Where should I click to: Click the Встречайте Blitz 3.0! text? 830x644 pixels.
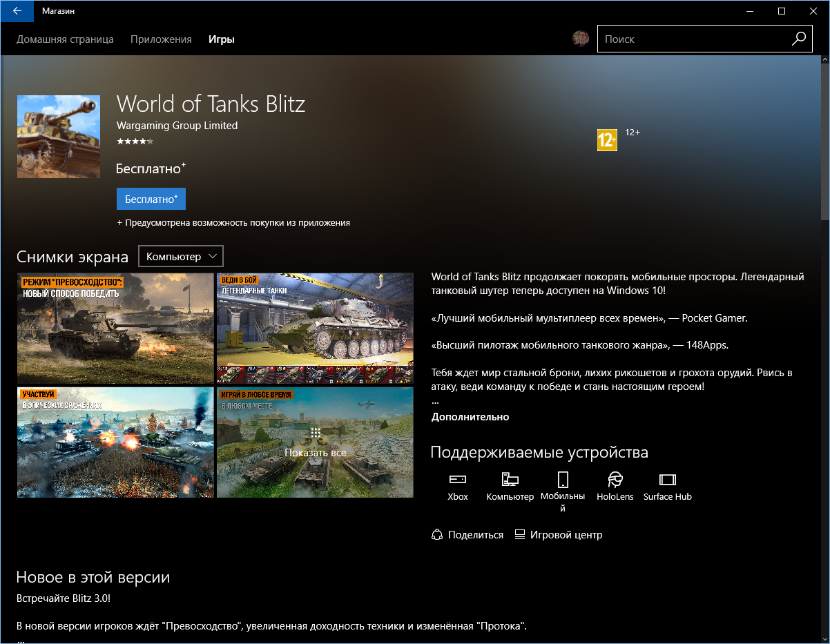(x=63, y=598)
